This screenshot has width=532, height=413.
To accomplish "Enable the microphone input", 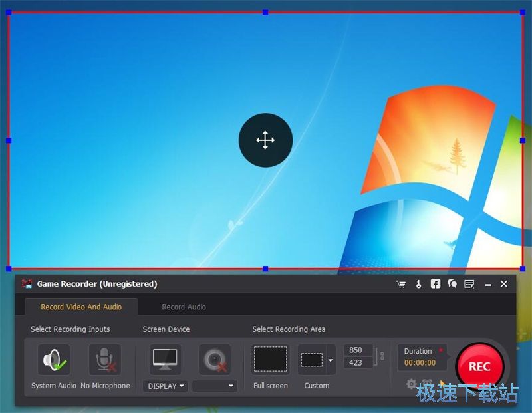I will click(105, 360).
